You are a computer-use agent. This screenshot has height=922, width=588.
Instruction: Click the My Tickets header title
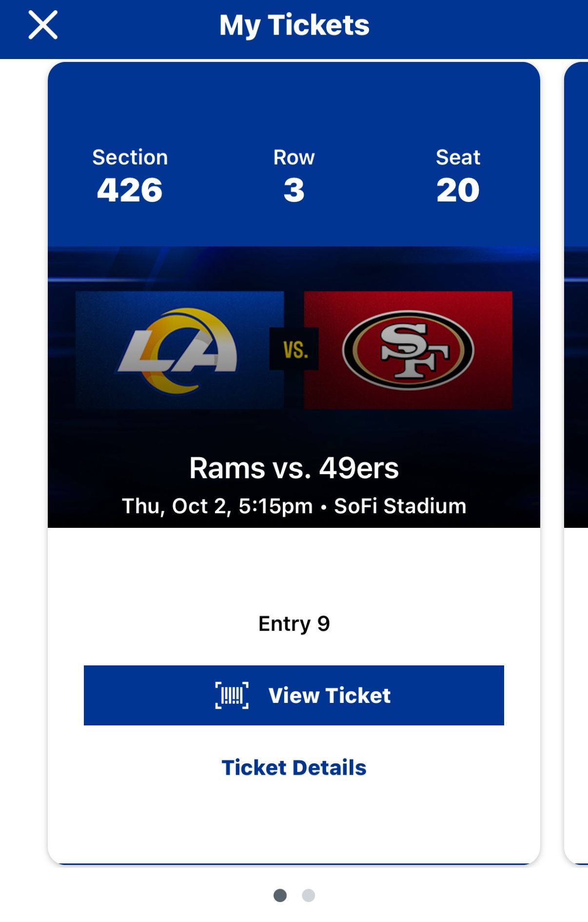[294, 25]
